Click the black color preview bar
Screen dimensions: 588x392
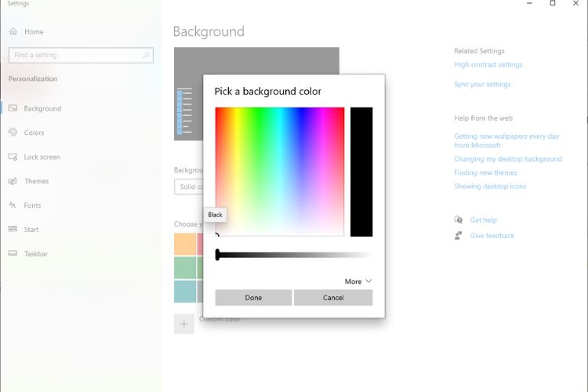pyautogui.click(x=361, y=172)
